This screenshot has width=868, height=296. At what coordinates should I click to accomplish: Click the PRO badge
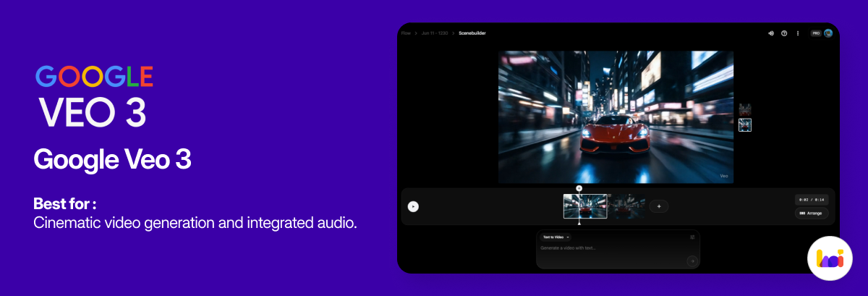point(816,33)
